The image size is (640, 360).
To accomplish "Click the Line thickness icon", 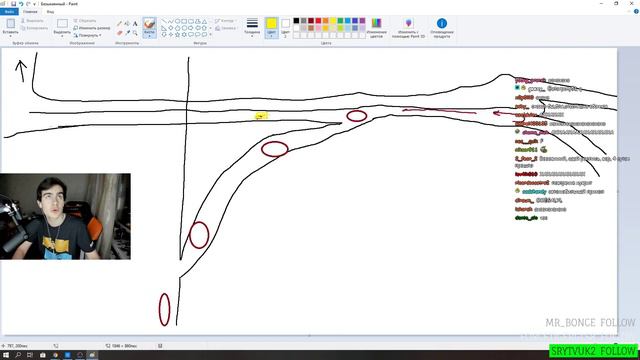I will pos(252,23).
